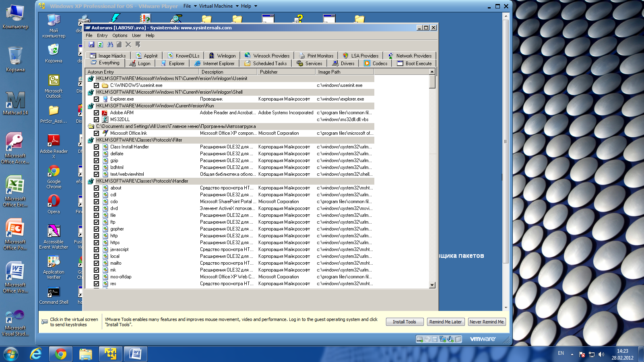This screenshot has width=644, height=362.
Task: Toggle the javascript handler checkbox
Action: pyautogui.click(x=97, y=249)
